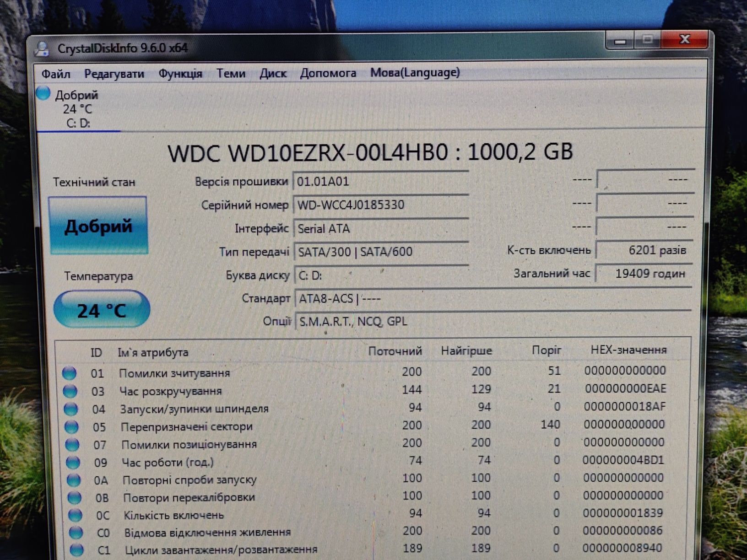Viewport: 747px width, 560px height.
Task: Click the HEX-значення column header
Action: tap(628, 350)
